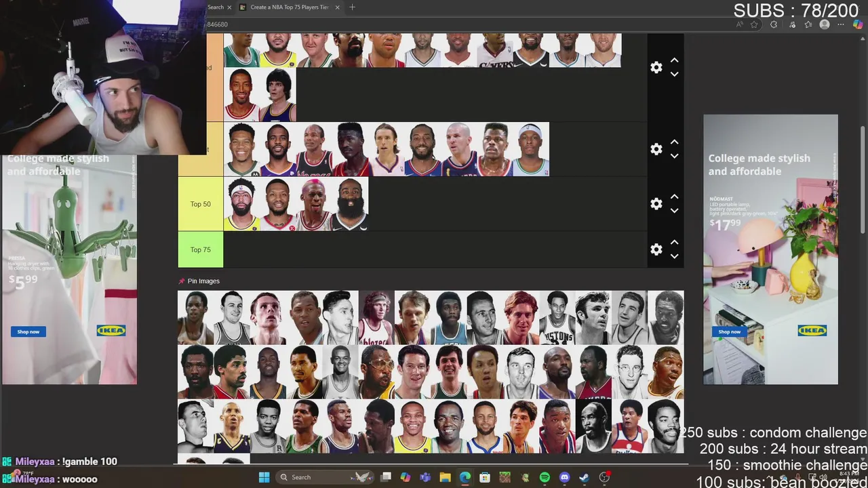Select Bucks player at start of second tier
Viewport: 868px width, 488px height.
(241, 149)
